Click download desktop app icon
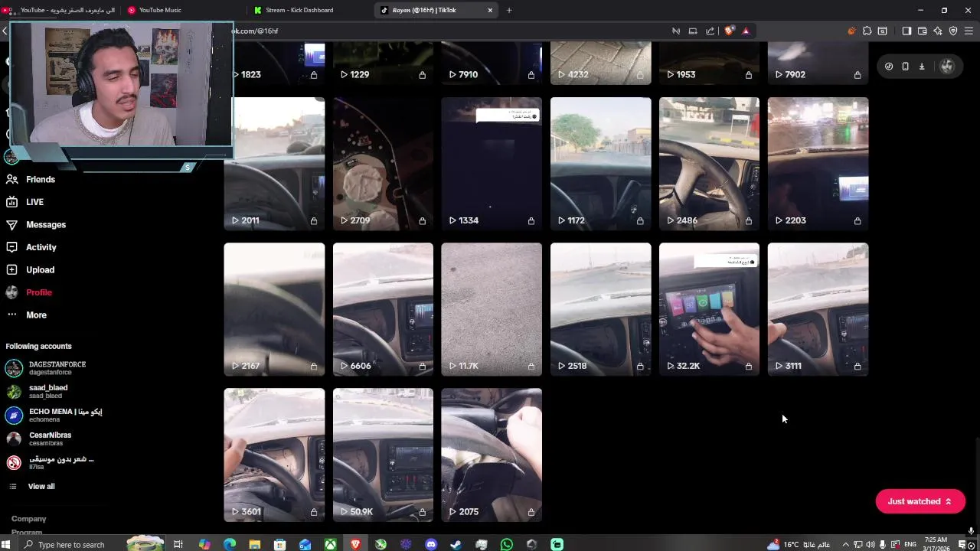Viewport: 980px width, 551px height. [x=922, y=67]
